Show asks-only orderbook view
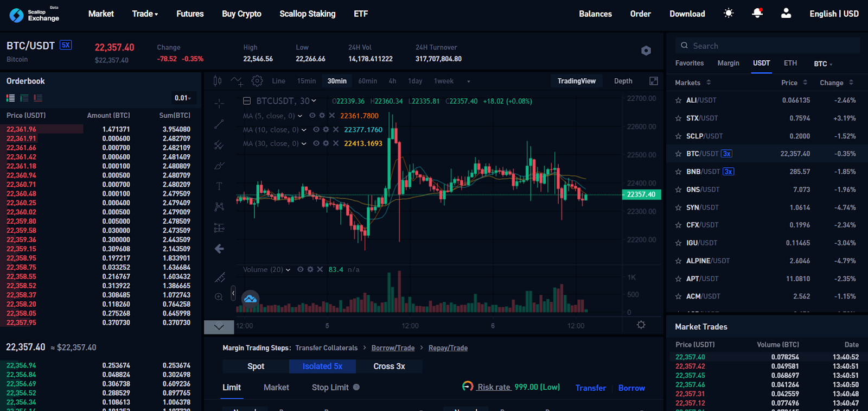The height and width of the screenshot is (411, 868). pyautogui.click(x=38, y=98)
